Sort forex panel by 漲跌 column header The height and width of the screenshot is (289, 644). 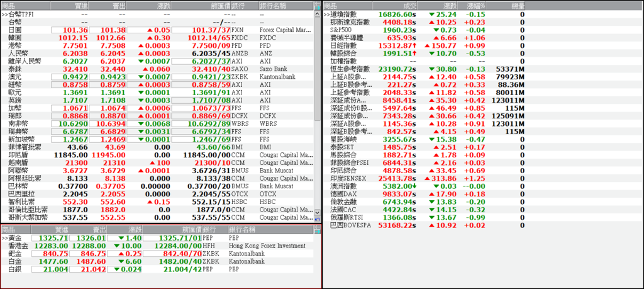pos(148,6)
